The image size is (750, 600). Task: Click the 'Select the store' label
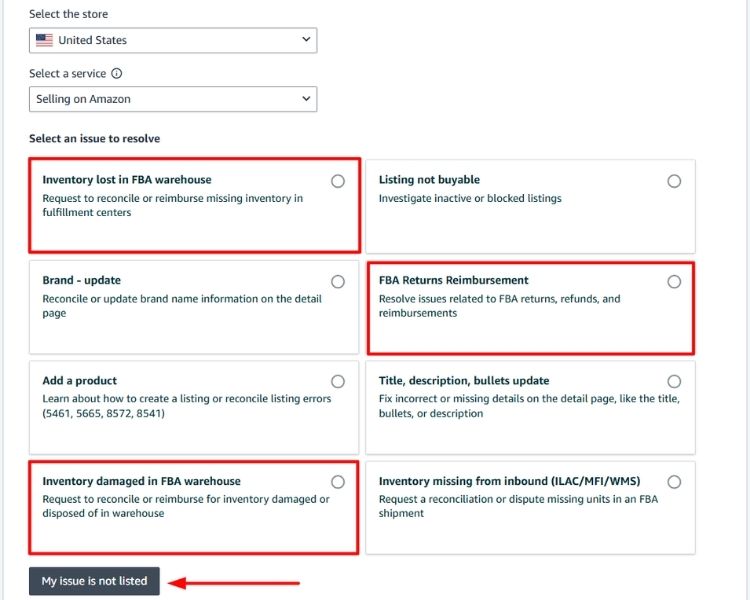tap(68, 14)
